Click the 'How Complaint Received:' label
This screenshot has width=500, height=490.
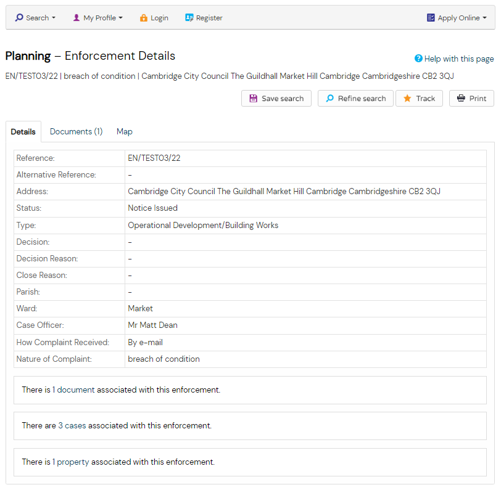point(63,342)
